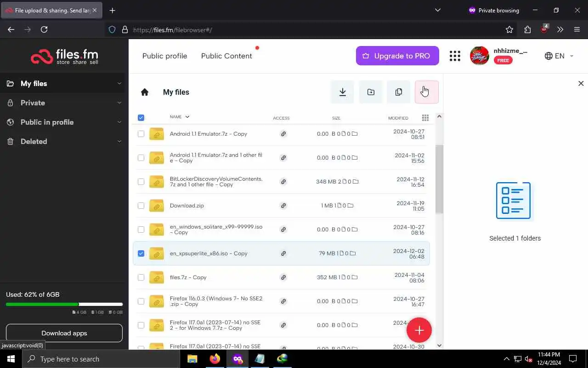
Task: Open Public Content tab
Action: pyautogui.click(x=226, y=56)
